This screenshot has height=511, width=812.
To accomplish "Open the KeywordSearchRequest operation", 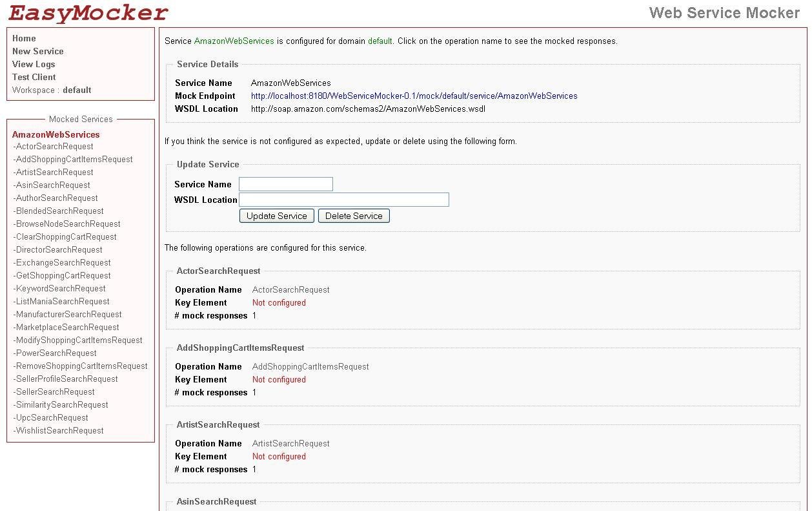I will [59, 288].
